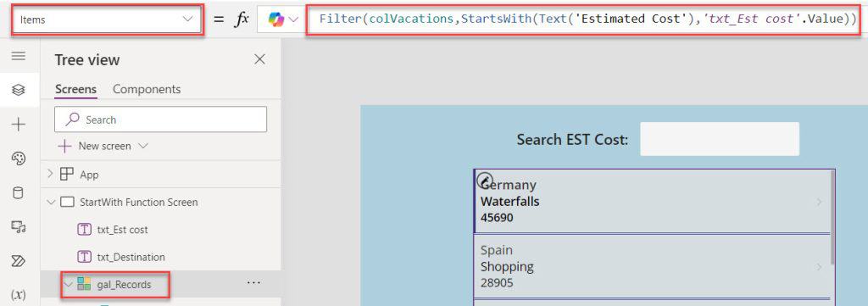Screen dimensions: 868x306
Task: Select gal_Records gallery in tree
Action: (124, 285)
